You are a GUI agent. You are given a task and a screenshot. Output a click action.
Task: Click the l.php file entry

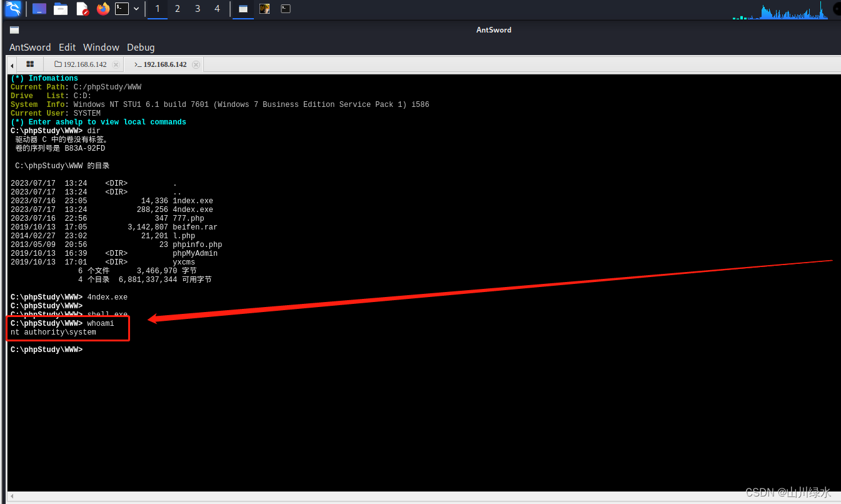tap(184, 236)
